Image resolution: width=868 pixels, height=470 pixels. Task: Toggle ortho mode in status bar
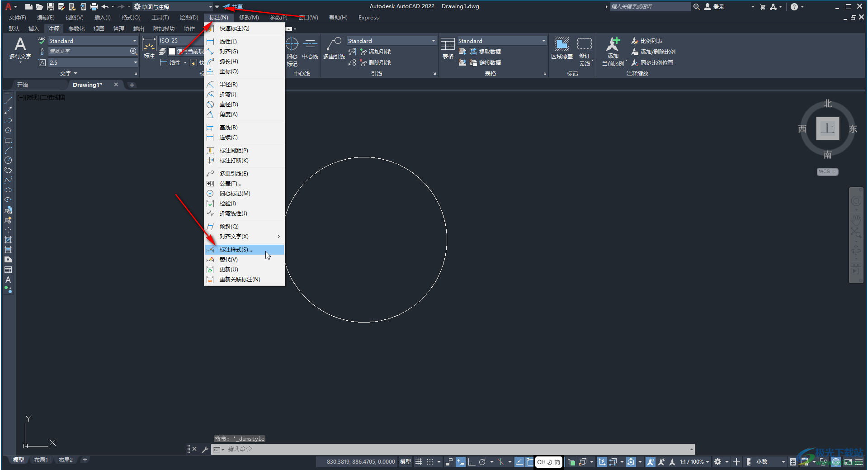(471, 462)
